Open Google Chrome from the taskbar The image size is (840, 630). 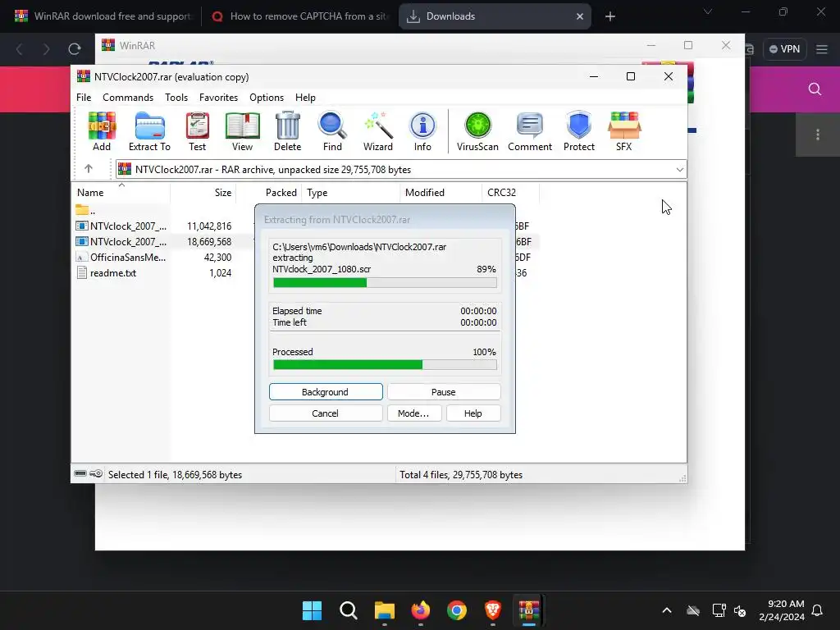pos(457,610)
